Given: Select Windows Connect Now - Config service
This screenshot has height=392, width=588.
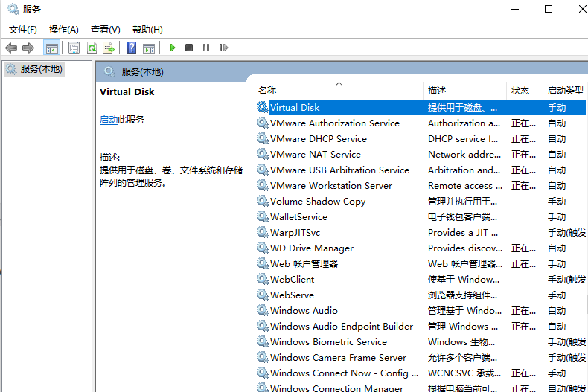Looking at the screenshot, I should click(x=421, y=373).
